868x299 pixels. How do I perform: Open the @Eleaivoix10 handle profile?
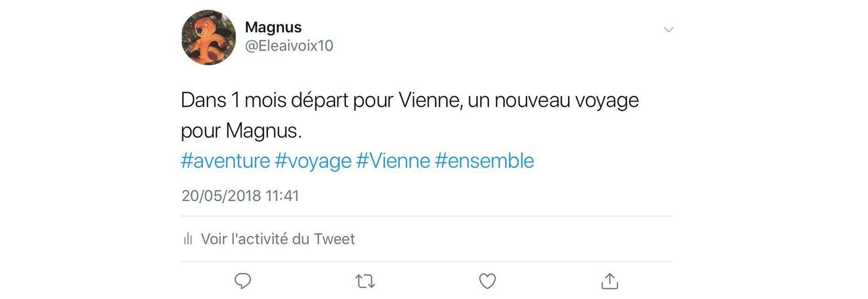289,46
